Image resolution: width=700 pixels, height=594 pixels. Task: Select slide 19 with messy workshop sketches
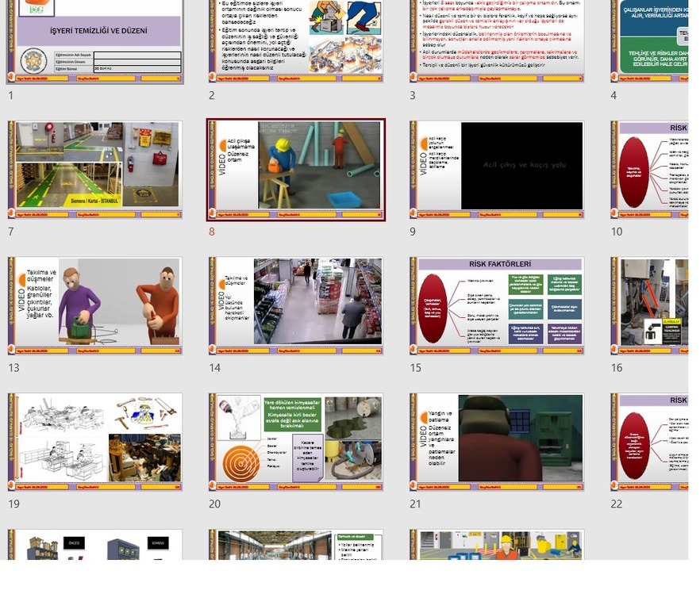95,442
